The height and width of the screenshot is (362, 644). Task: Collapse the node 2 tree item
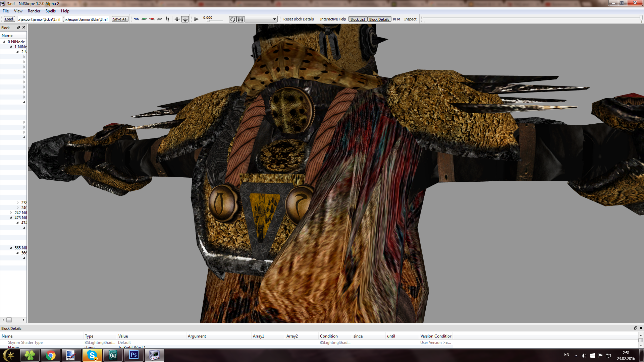click(17, 52)
